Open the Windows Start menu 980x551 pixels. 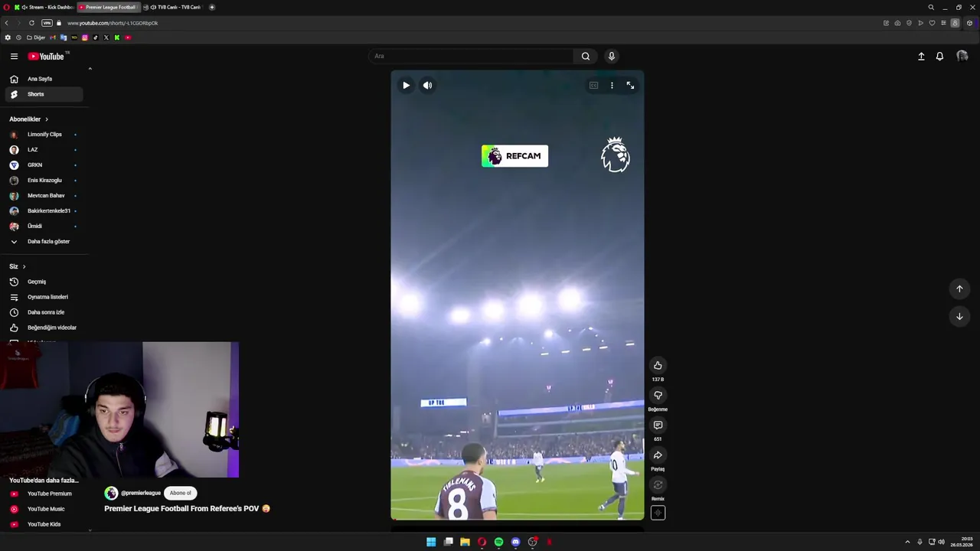[x=431, y=542]
